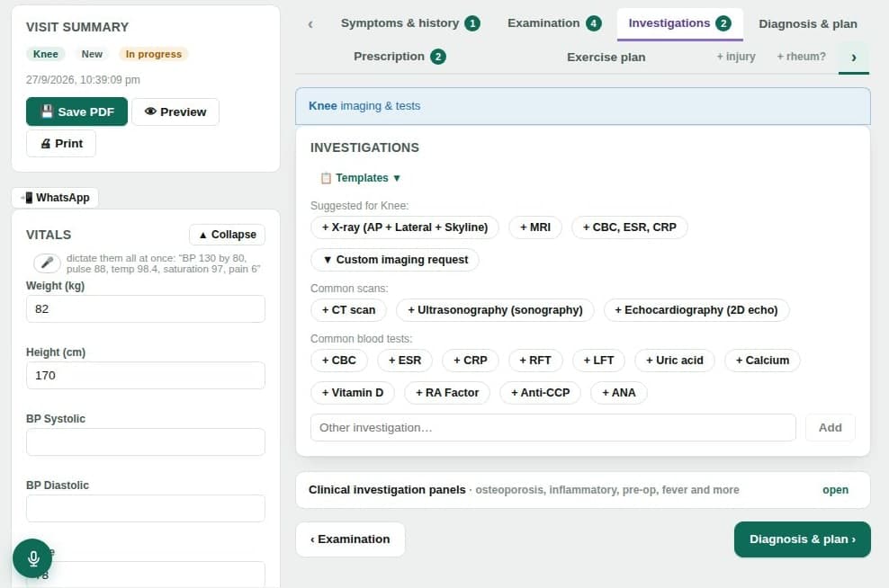Click the Height (cm) field

coord(145,376)
